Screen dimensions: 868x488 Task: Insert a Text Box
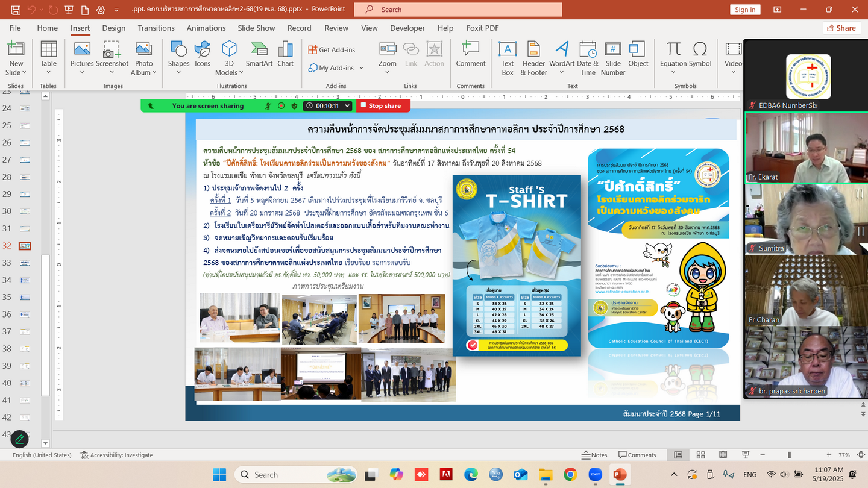click(x=508, y=58)
